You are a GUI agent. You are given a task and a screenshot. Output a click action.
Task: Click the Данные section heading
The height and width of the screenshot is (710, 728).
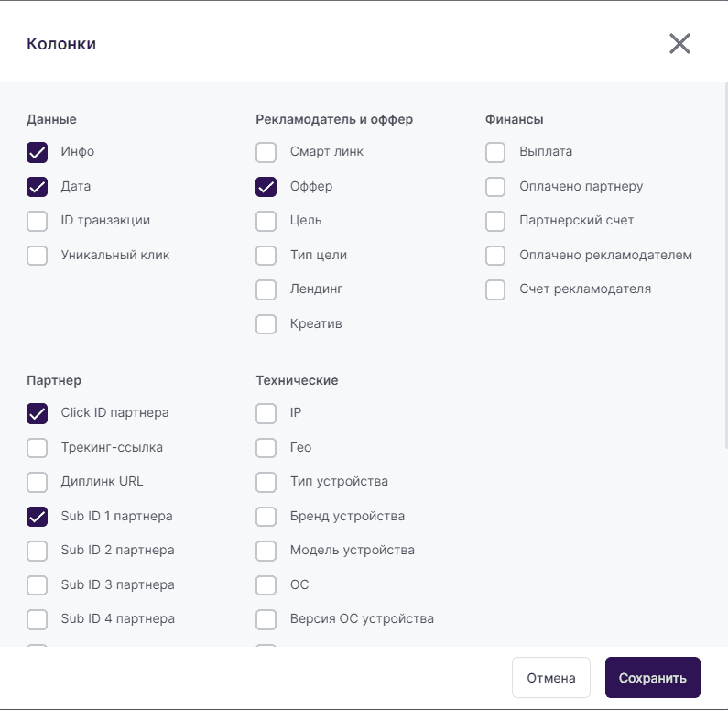pos(51,119)
